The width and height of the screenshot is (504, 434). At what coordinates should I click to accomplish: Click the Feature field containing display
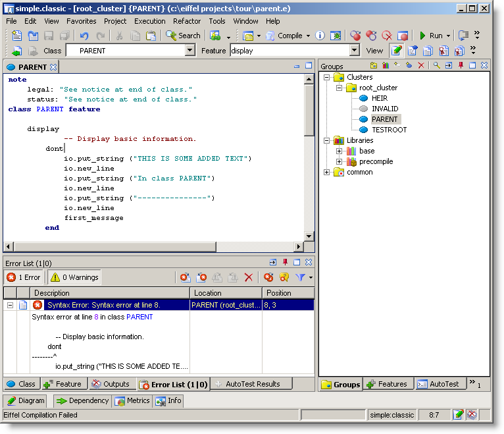(x=288, y=51)
